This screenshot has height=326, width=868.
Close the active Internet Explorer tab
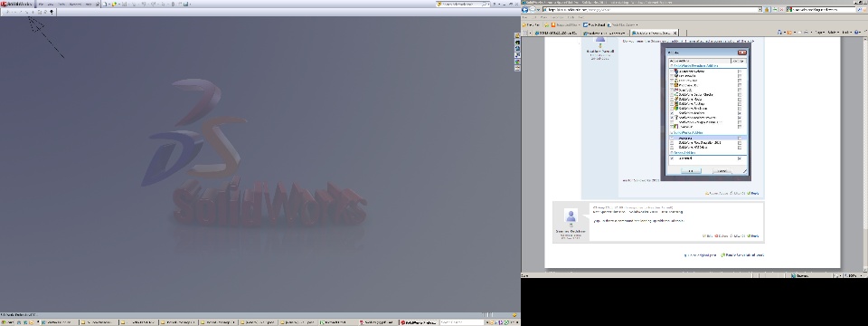tap(675, 33)
